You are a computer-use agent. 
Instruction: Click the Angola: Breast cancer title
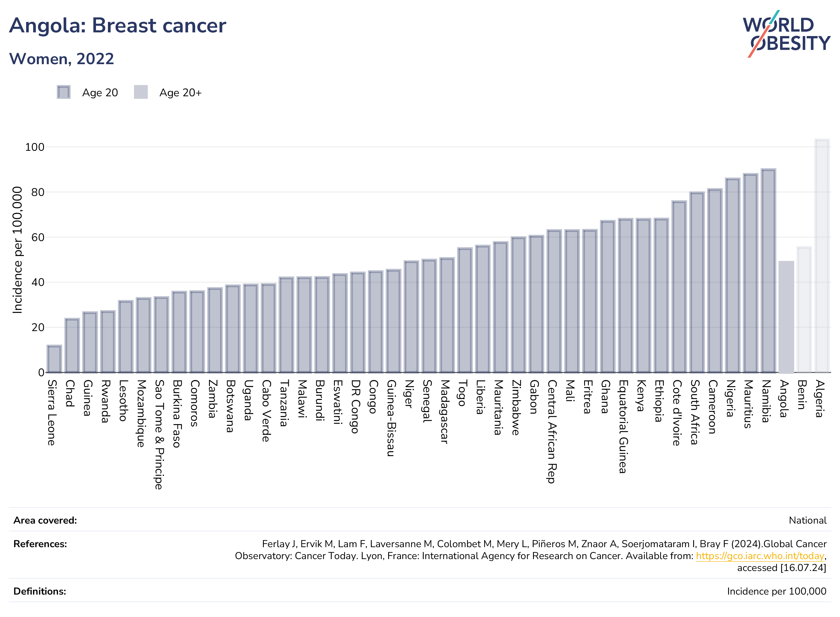pyautogui.click(x=118, y=25)
